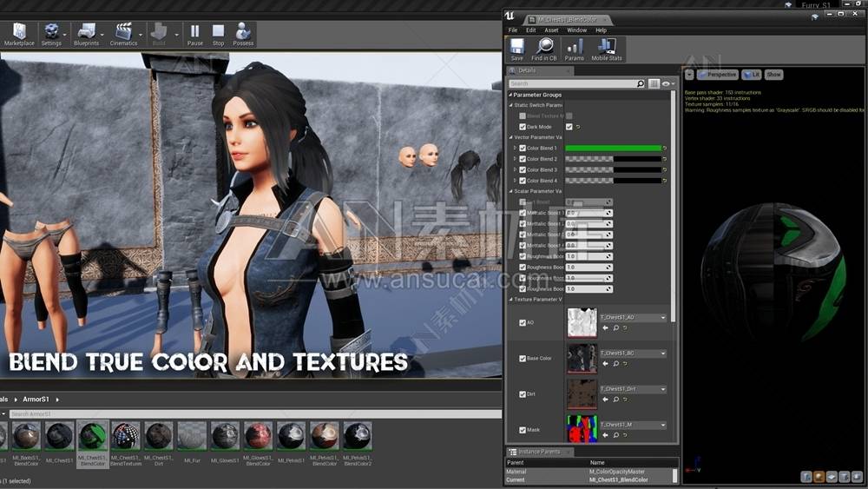Toggle the Color Blend 3 override checkbox
Viewport: 868px width, 489px height.
pos(523,170)
